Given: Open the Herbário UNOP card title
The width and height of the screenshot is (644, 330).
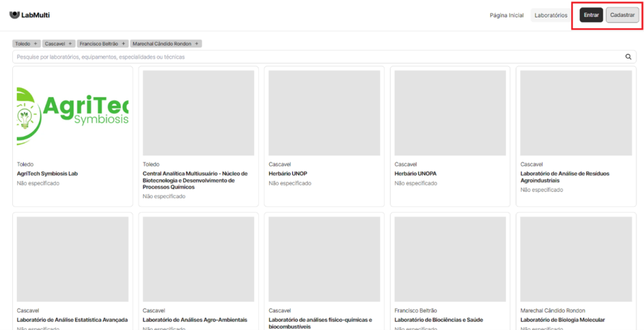Looking at the screenshot, I should (287, 173).
